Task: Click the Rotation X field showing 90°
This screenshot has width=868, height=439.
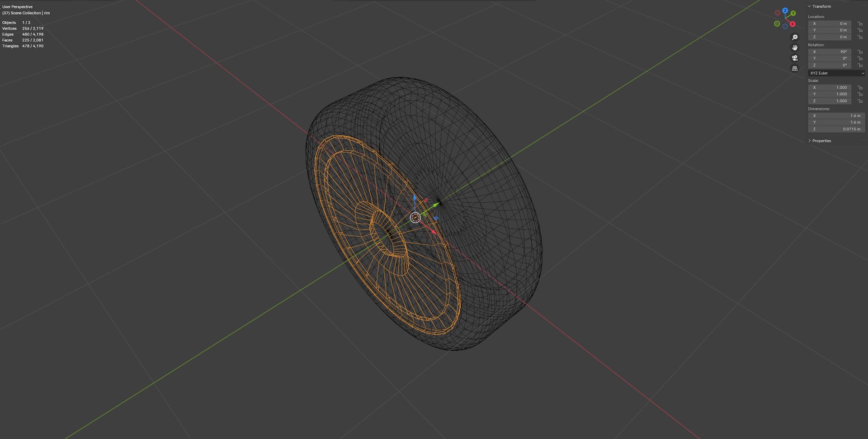Action: coord(830,52)
